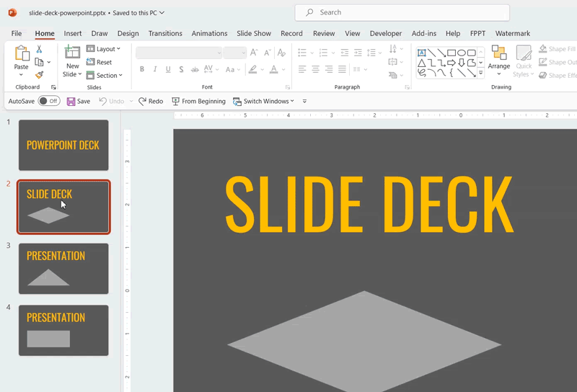This screenshot has height=392, width=577.
Task: Select the Triangle shape in gallery
Action: [x=422, y=63]
